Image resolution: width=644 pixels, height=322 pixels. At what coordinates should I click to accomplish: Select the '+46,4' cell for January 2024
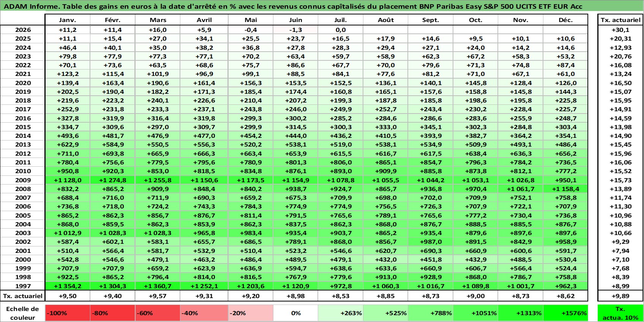[x=68, y=47]
